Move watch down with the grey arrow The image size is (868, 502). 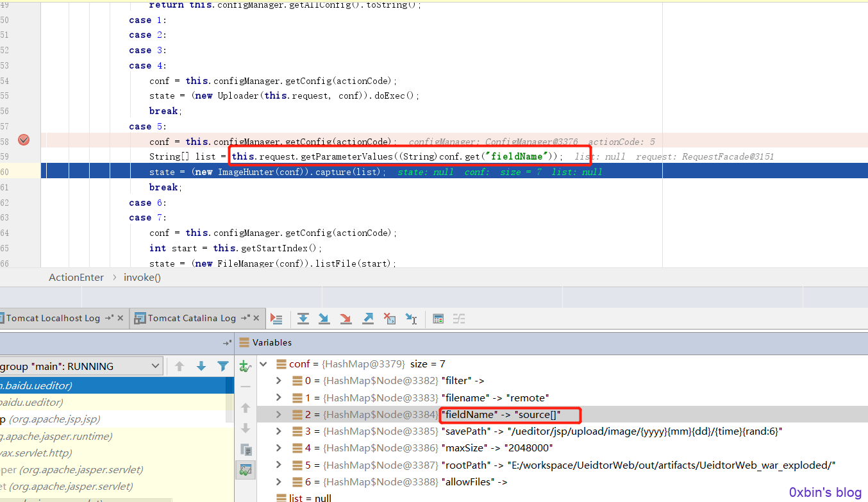(x=245, y=428)
